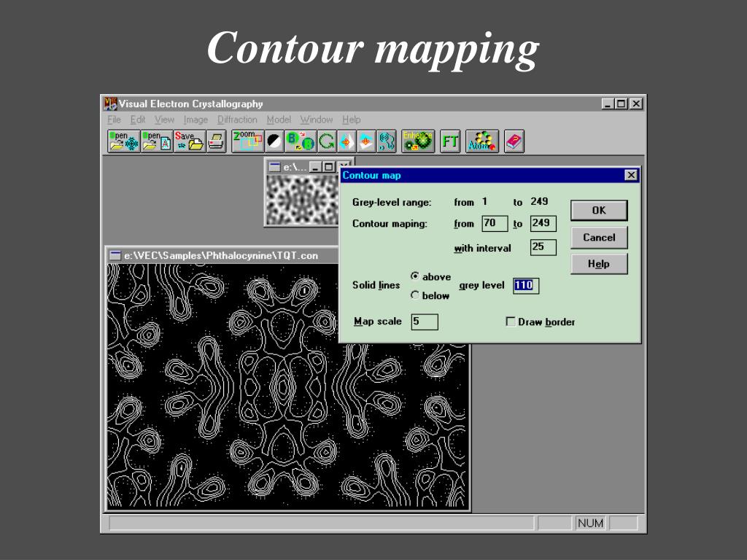The height and width of the screenshot is (560, 747).
Task: Open the Atom model icon
Action: tap(482, 141)
